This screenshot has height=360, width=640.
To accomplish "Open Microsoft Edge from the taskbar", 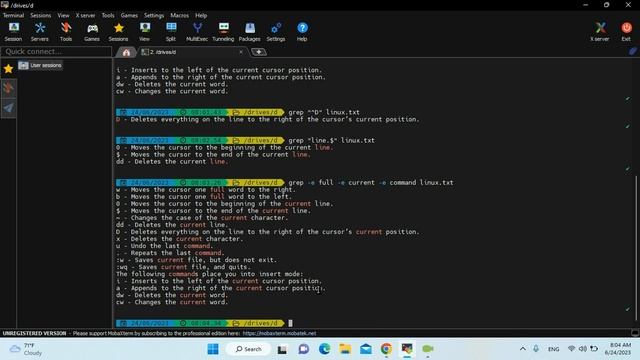I will (x=324, y=349).
